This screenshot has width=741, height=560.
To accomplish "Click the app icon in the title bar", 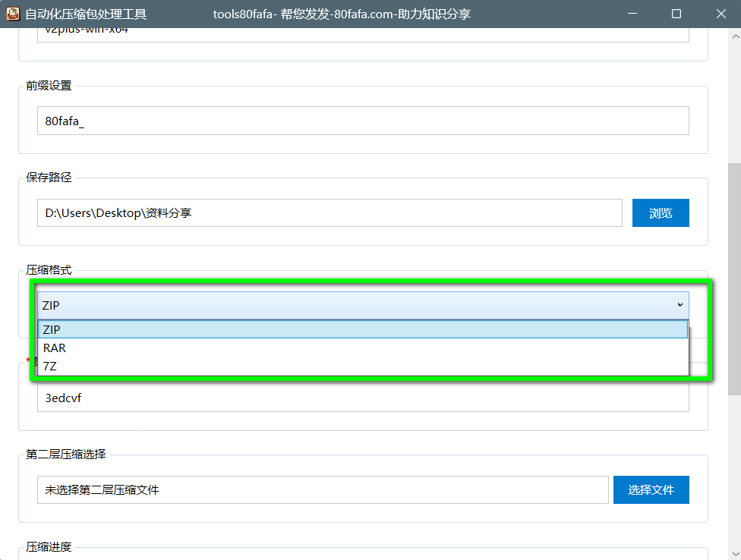I will pyautogui.click(x=13, y=14).
